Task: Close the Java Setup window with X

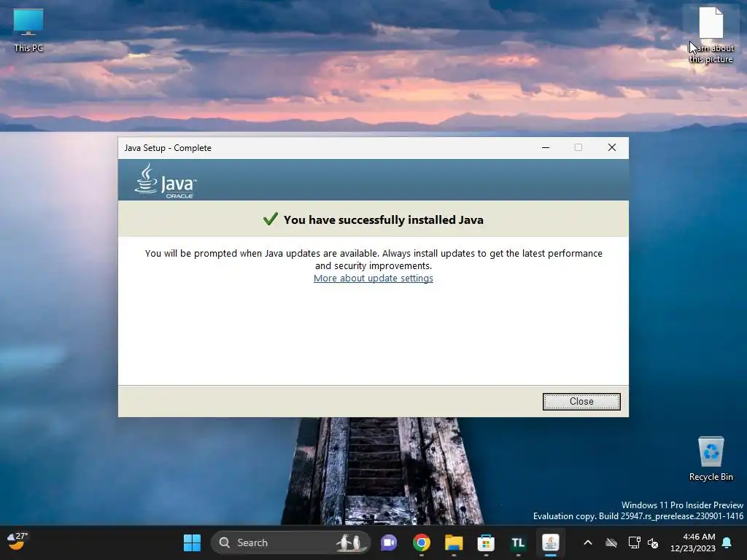Action: click(612, 147)
